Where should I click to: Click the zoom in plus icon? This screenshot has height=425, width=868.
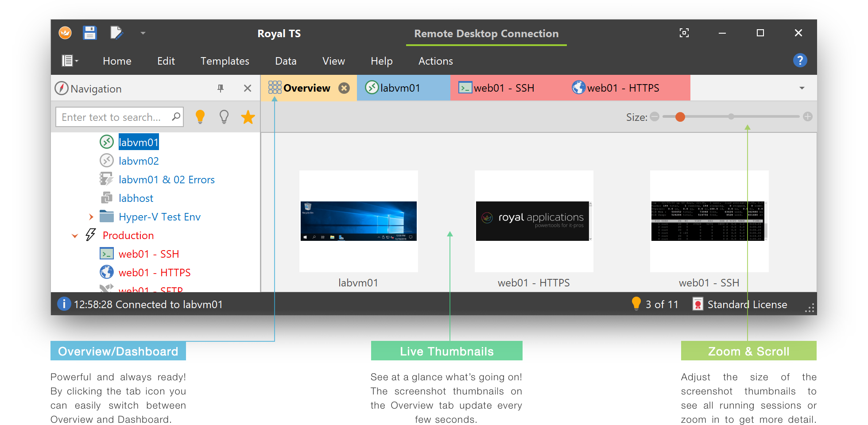point(808,117)
